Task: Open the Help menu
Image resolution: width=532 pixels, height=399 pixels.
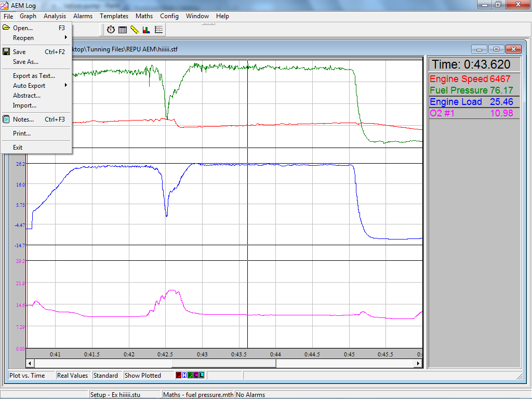Action: (x=222, y=16)
